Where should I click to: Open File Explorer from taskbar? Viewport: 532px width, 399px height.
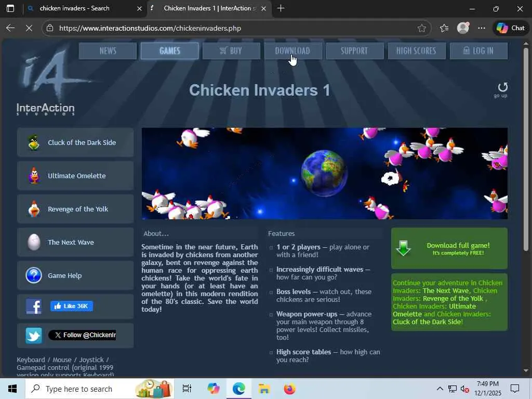click(264, 389)
